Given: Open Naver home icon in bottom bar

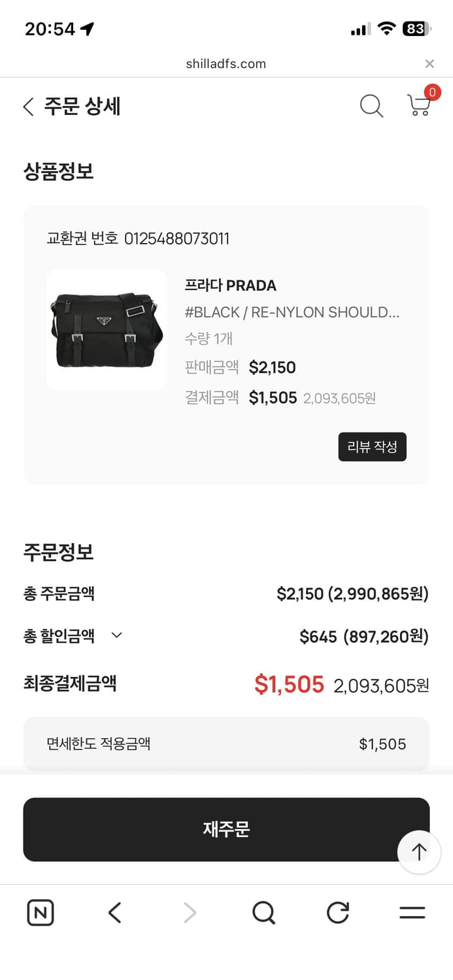Looking at the screenshot, I should tap(41, 913).
